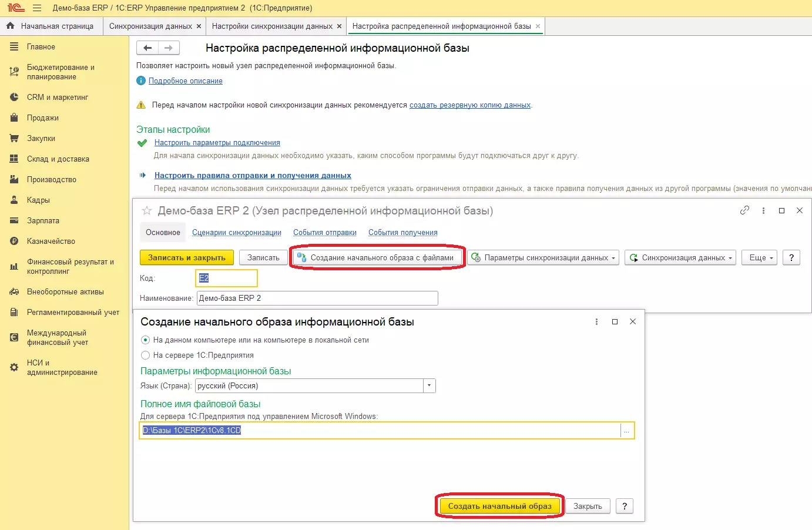Expand the Еще menu
The height and width of the screenshot is (530, 812).
[x=760, y=258]
